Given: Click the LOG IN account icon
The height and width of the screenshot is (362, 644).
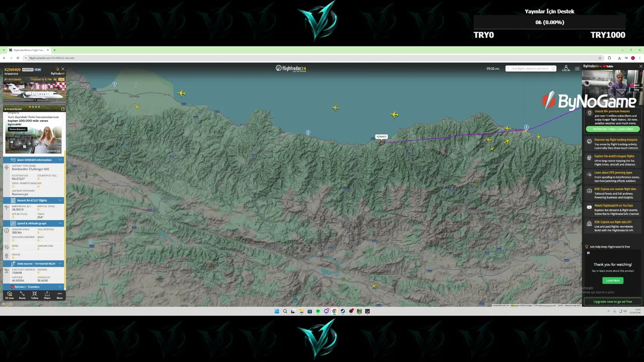Looking at the screenshot, I should pyautogui.click(x=566, y=68).
